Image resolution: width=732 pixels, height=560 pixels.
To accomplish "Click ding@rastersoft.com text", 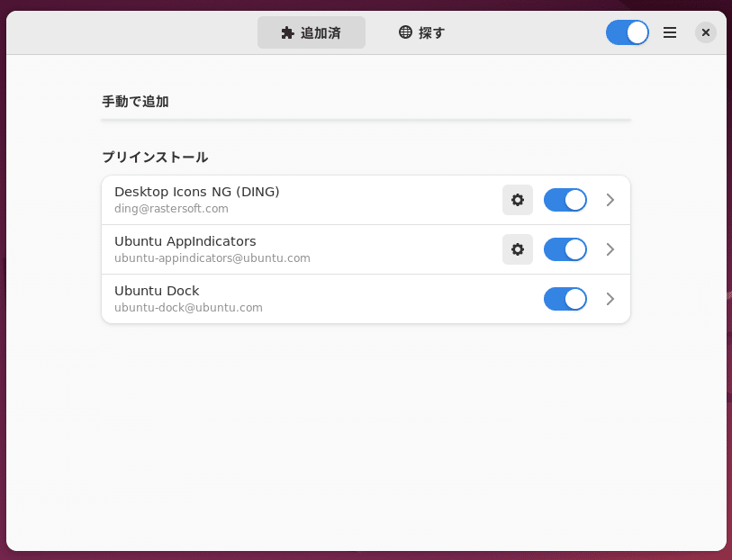I will [x=171, y=209].
